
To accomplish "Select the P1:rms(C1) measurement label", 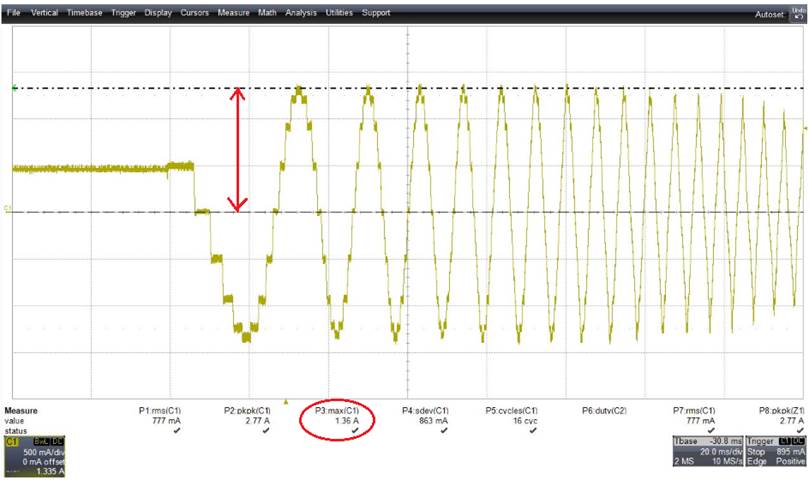I will point(160,411).
